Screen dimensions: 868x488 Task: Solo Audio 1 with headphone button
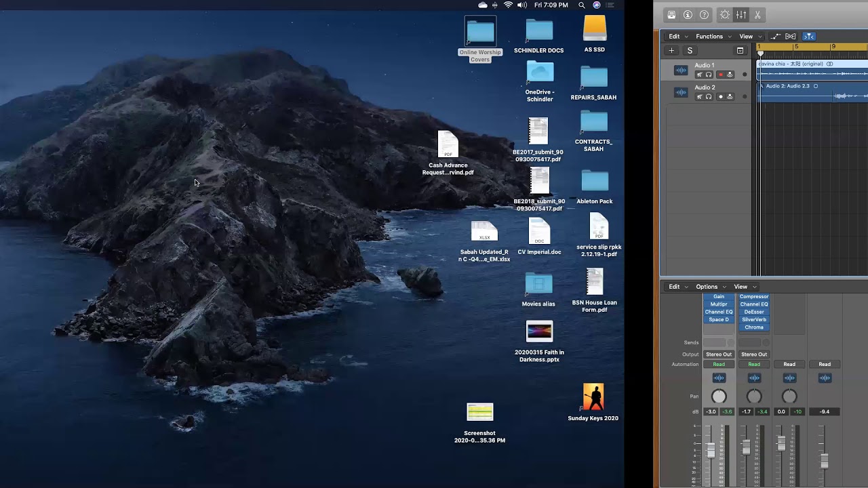709,75
